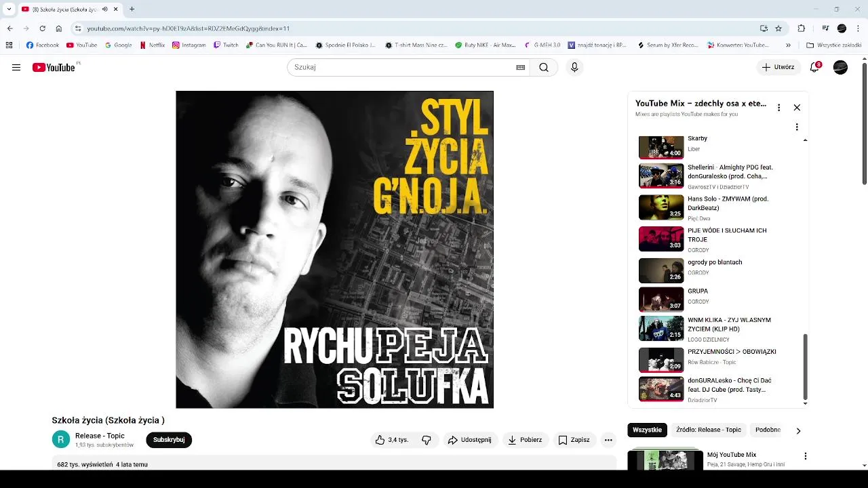Start voice search with the microphone
Image resolution: width=868 pixels, height=488 pixels.
(574, 67)
